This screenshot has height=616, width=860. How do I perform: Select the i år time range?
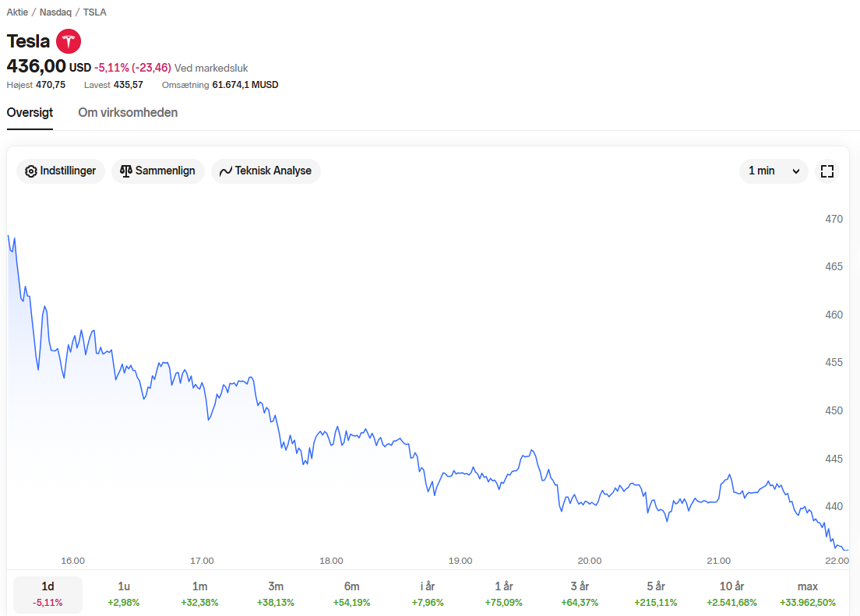pyautogui.click(x=428, y=594)
